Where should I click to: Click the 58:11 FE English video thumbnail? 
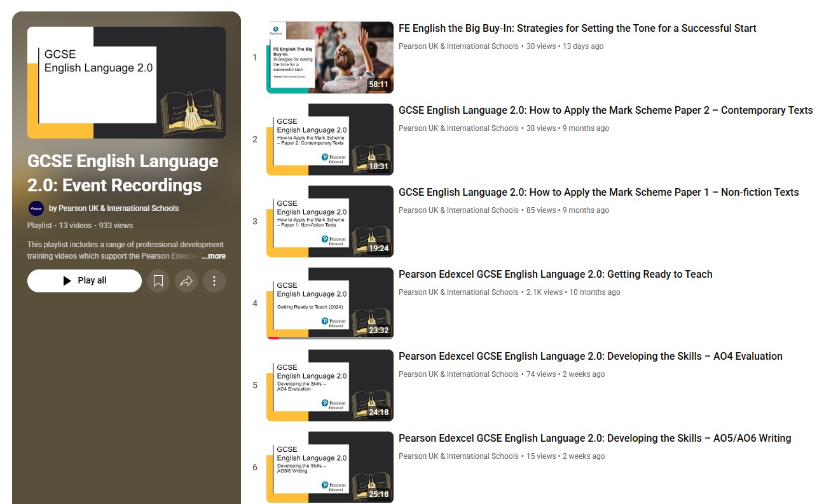click(329, 57)
